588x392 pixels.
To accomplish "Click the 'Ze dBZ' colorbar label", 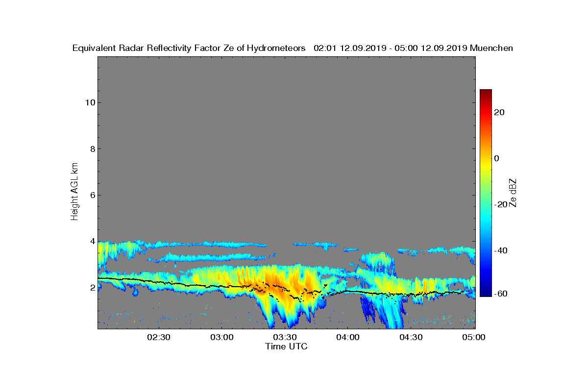I will click(x=513, y=192).
